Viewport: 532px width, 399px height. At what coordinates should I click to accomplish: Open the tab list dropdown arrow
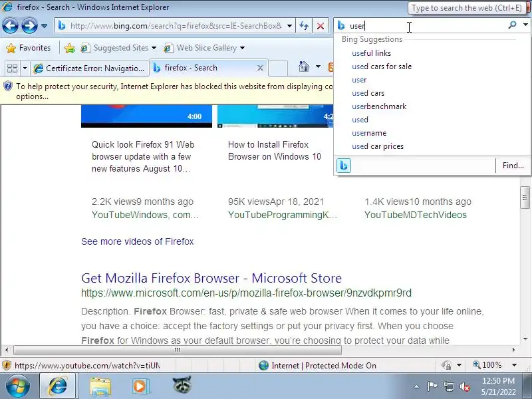(25, 68)
